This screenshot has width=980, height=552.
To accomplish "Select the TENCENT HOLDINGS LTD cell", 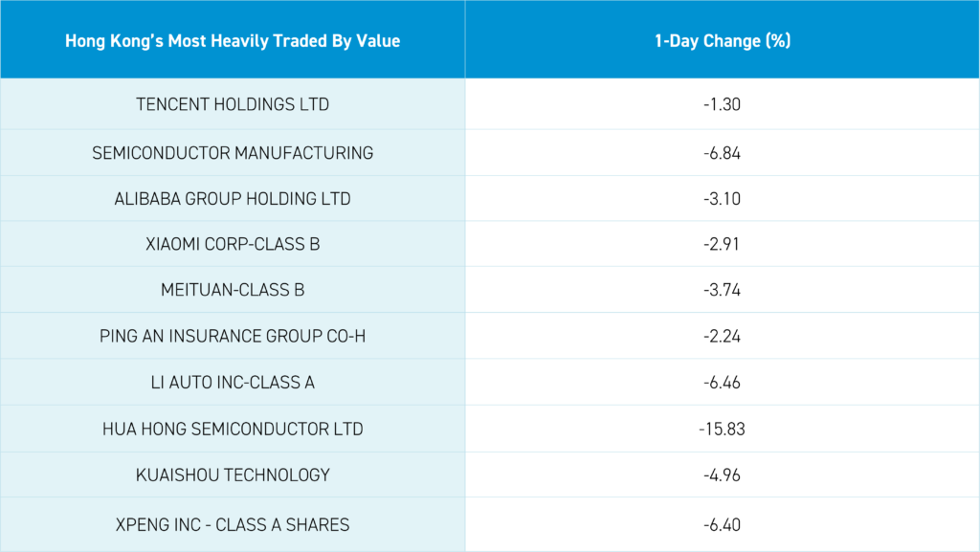I will (x=233, y=104).
